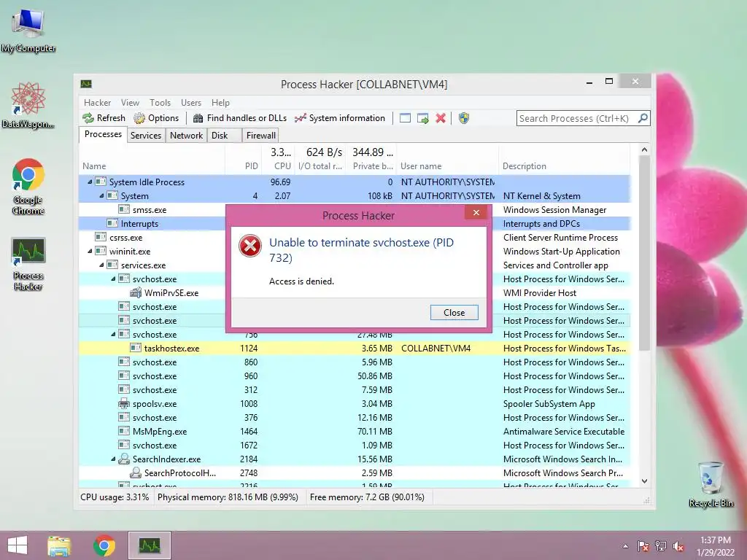Select the Processes tab
Image resolution: width=747 pixels, height=560 pixels.
pyautogui.click(x=103, y=134)
